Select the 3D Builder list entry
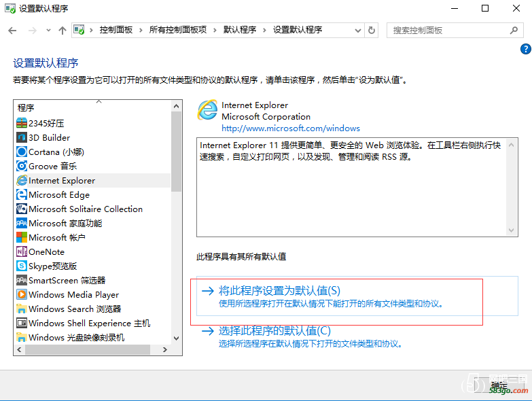Screen dimensions: 532x401 click(92, 137)
